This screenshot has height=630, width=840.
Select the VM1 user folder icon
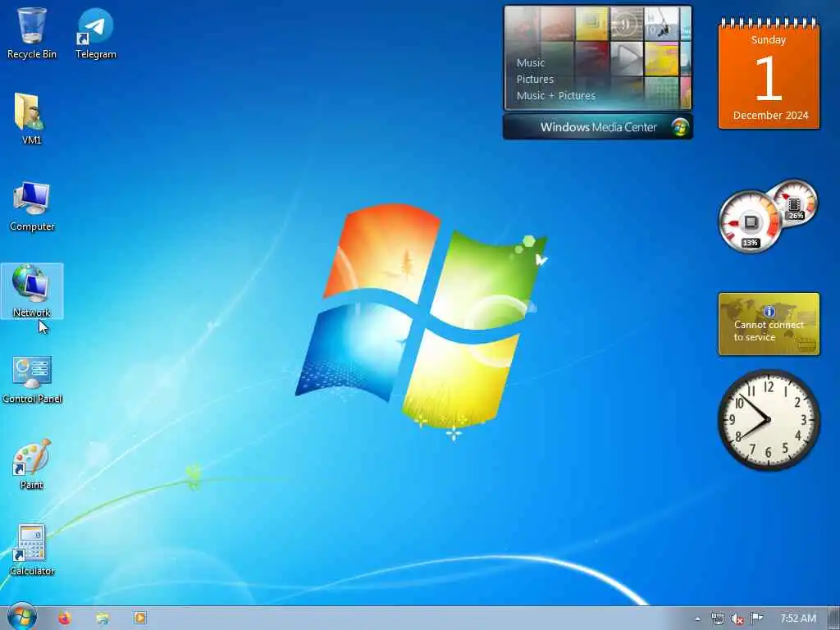[x=31, y=118]
